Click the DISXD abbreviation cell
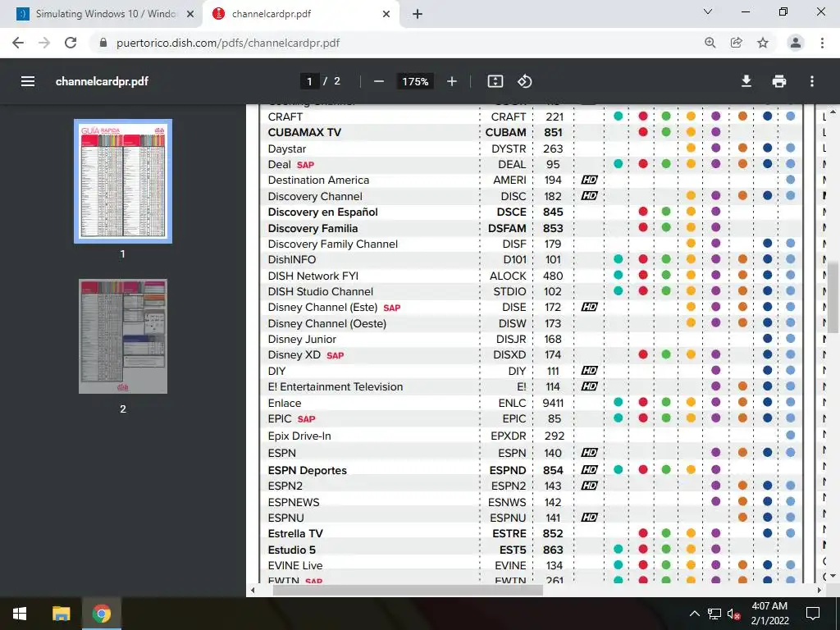The width and height of the screenshot is (840, 630). pyautogui.click(x=509, y=354)
